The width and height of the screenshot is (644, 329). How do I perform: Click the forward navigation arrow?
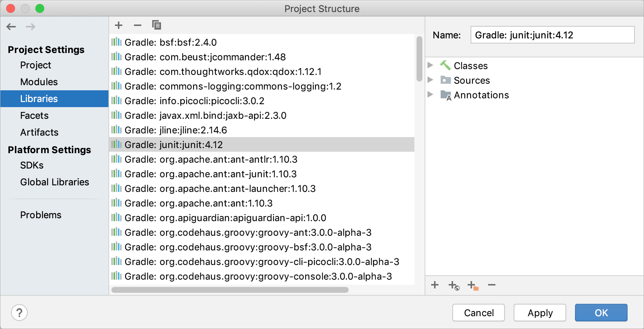click(31, 26)
